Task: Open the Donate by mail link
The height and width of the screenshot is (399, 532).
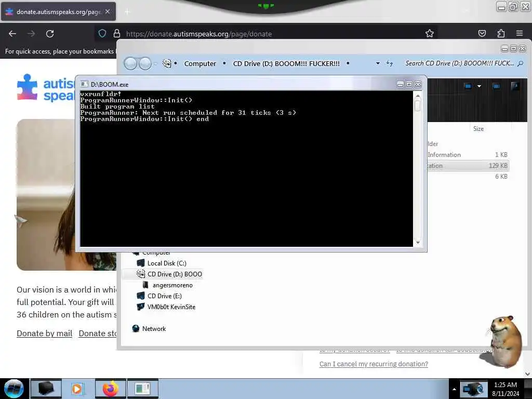Action: coord(45,334)
